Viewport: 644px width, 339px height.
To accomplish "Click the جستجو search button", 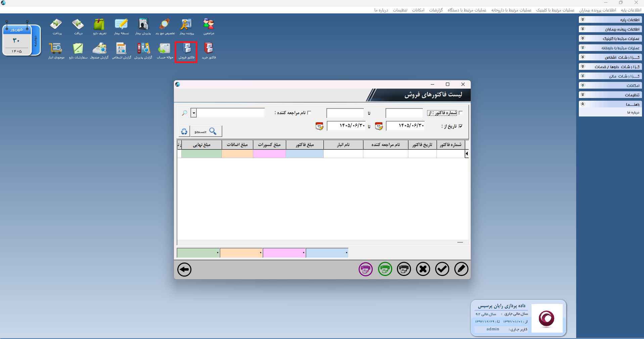I will pyautogui.click(x=206, y=131).
